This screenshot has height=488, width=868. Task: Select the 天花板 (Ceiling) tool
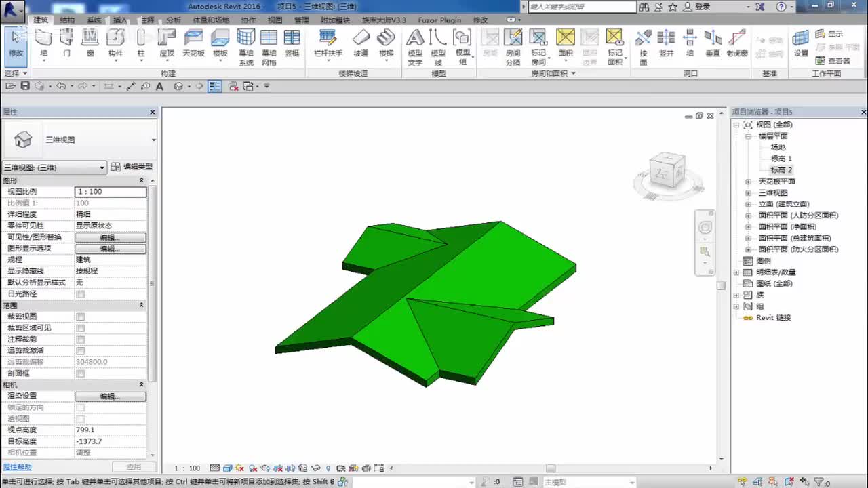(x=193, y=43)
